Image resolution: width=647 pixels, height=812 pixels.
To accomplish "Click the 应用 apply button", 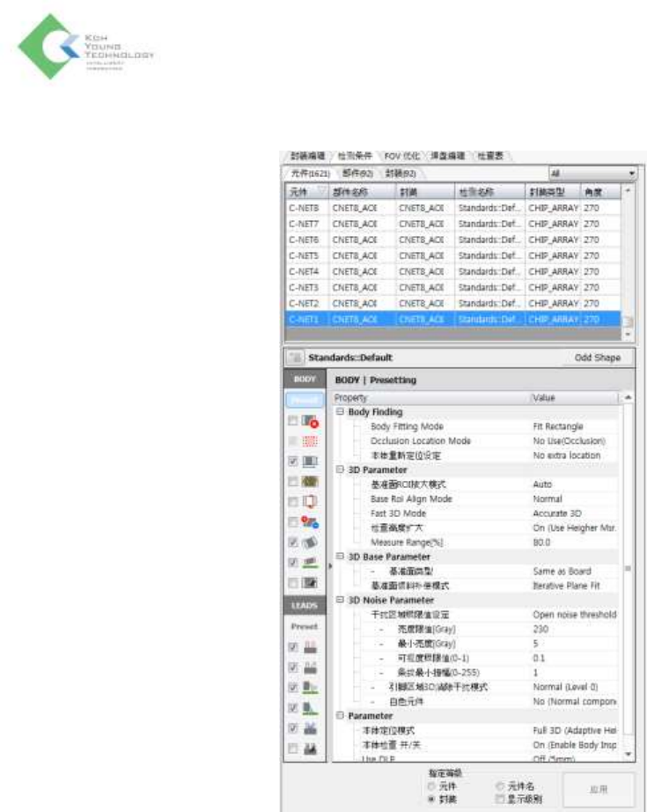I will click(x=599, y=789).
